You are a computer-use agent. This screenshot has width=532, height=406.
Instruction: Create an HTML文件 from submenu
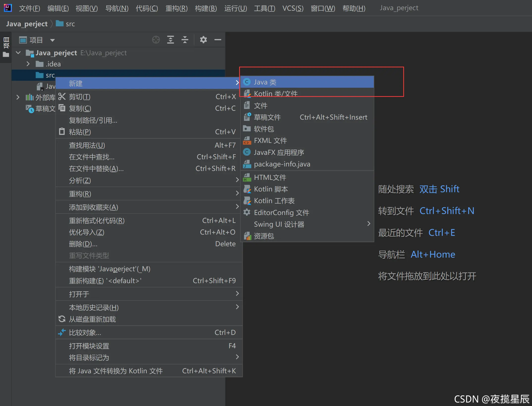[270, 177]
